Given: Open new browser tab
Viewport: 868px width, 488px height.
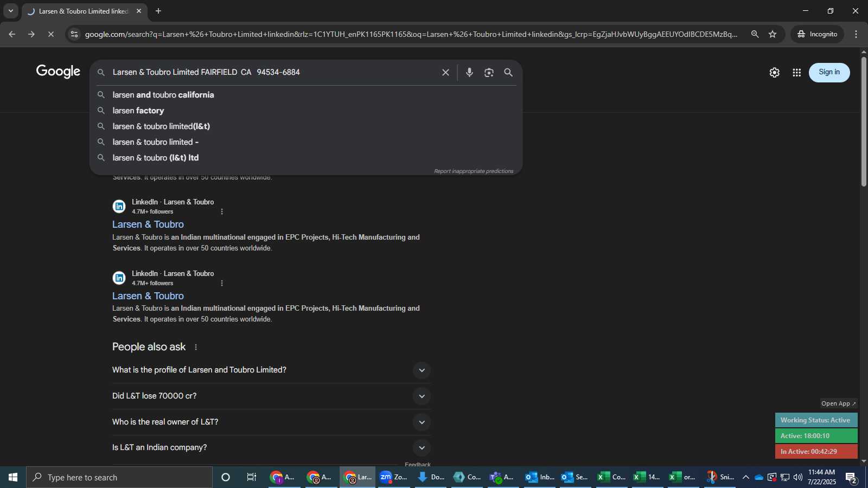Looking at the screenshot, I should click(158, 11).
